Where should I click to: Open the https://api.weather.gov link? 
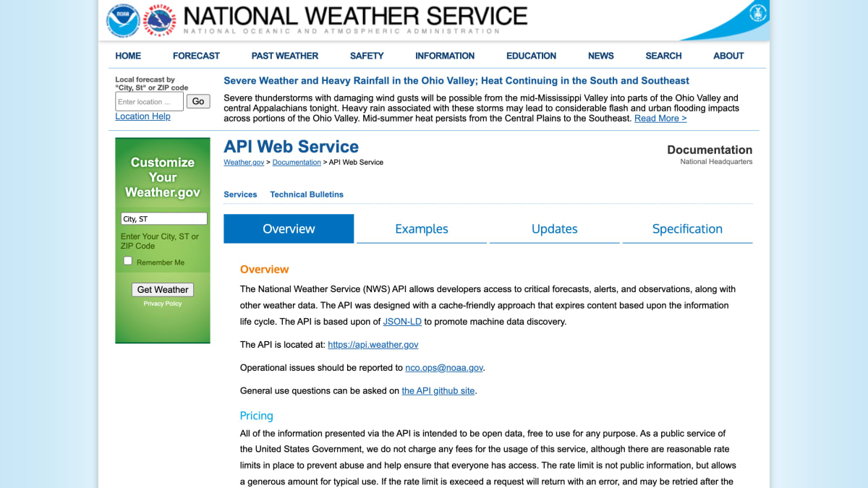373,345
